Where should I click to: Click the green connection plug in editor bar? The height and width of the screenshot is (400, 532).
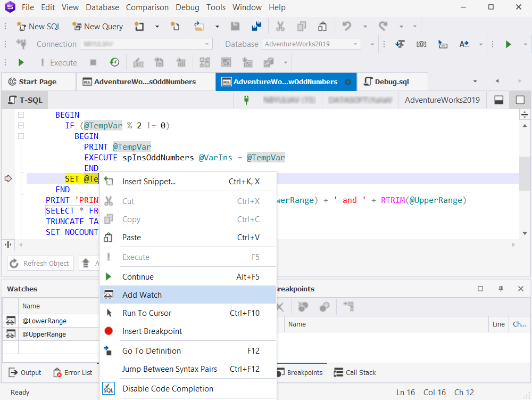click(246, 100)
